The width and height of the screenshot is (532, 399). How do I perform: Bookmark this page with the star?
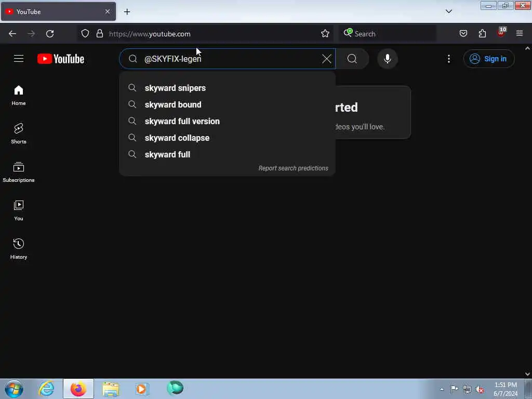click(325, 34)
